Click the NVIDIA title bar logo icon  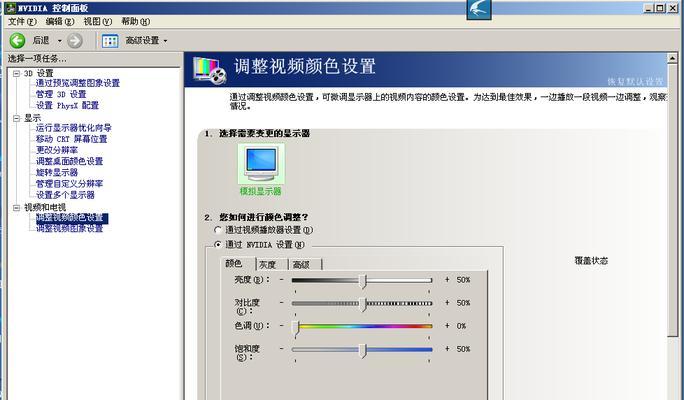(10, 8)
